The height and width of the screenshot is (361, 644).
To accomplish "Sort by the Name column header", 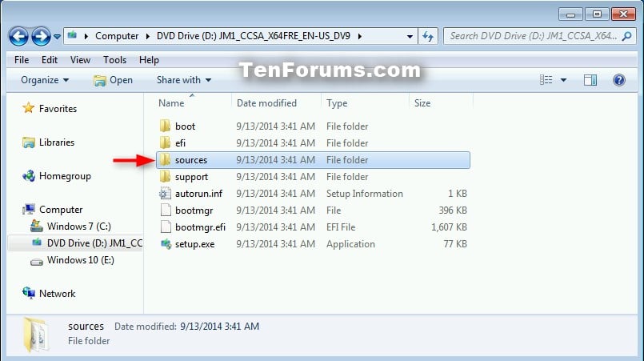I will (x=171, y=103).
